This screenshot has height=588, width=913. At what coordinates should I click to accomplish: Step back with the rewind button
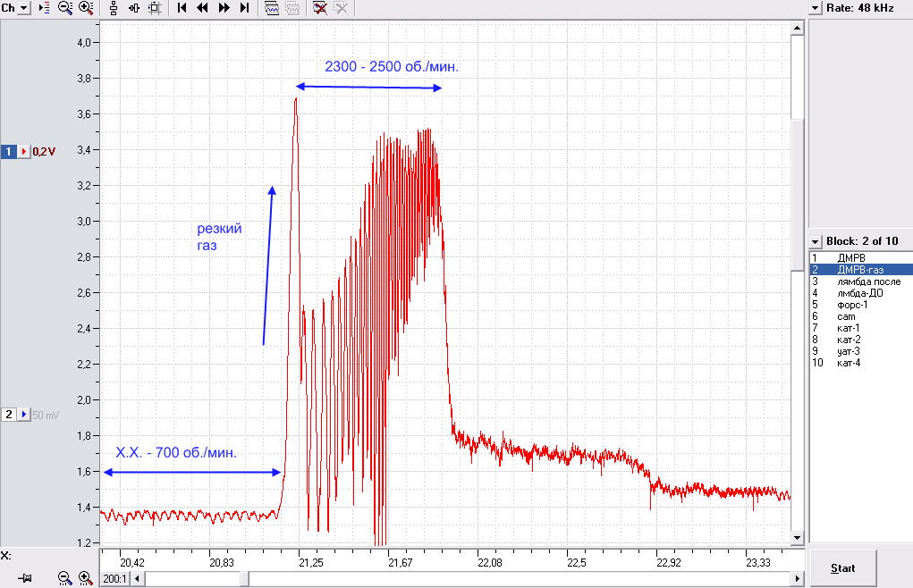[202, 8]
